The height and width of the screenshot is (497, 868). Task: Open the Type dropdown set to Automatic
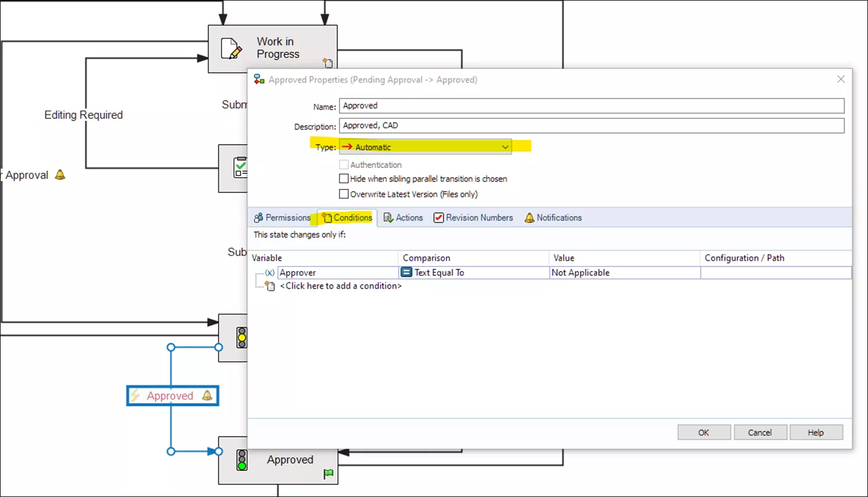tap(425, 147)
